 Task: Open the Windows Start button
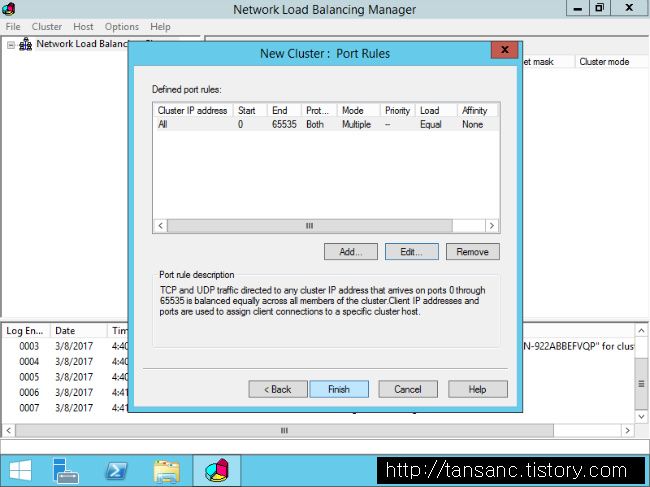click(20, 471)
